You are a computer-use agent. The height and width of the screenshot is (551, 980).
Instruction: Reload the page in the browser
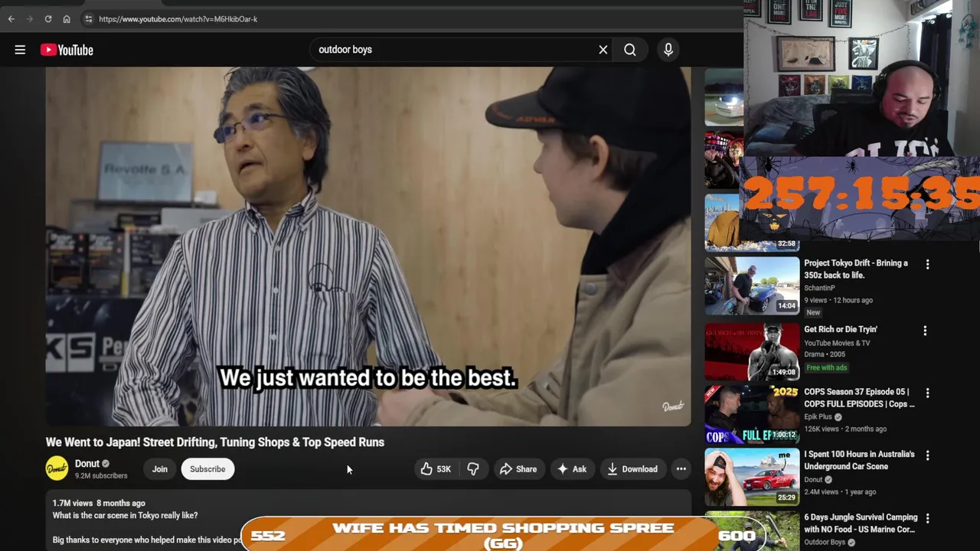point(48,19)
